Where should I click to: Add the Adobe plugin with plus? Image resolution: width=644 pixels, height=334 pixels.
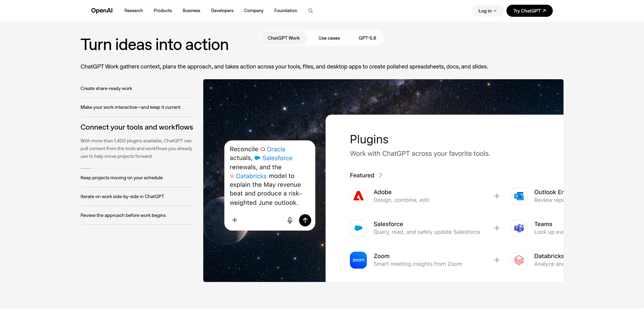[497, 196]
